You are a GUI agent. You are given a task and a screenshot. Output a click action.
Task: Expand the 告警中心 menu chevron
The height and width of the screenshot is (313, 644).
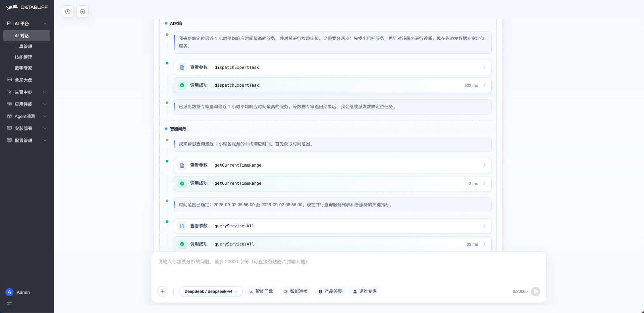click(x=45, y=92)
